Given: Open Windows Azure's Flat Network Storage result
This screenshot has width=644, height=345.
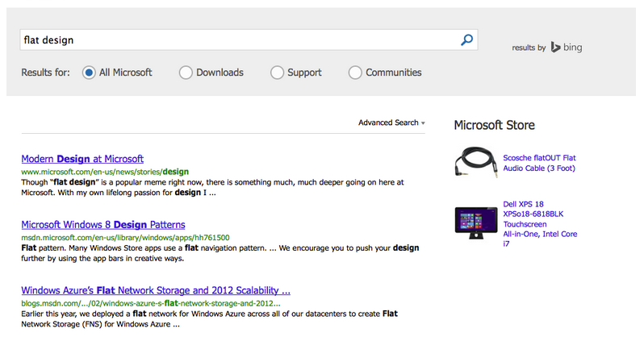Looking at the screenshot, I should click(156, 289).
